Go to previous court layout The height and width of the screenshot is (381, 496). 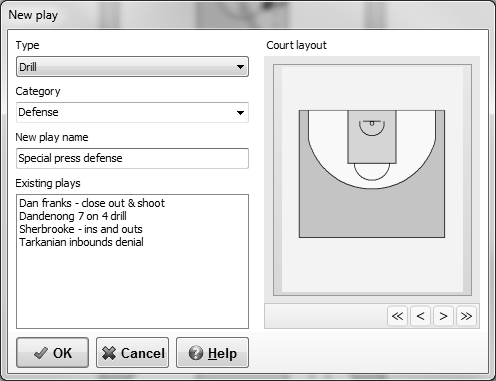(420, 316)
